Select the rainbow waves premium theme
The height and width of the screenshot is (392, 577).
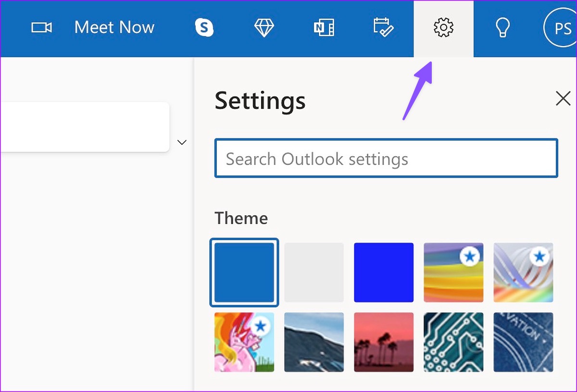click(453, 272)
